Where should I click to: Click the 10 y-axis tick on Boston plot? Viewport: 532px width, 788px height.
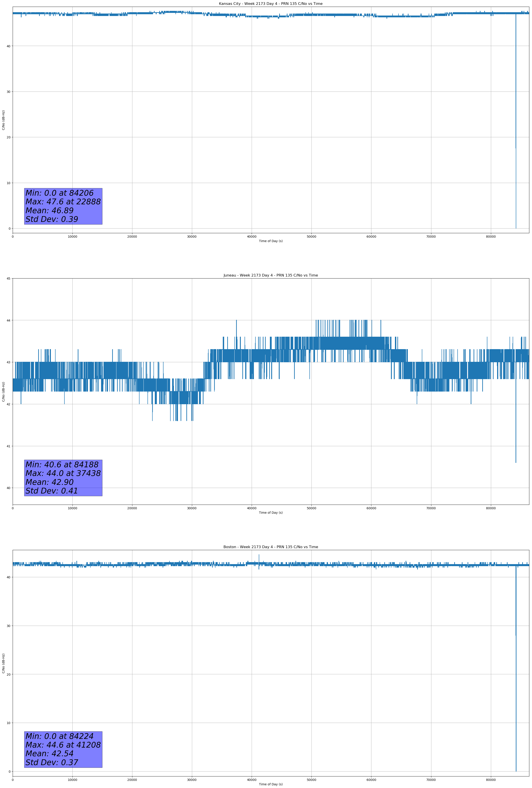point(8,723)
